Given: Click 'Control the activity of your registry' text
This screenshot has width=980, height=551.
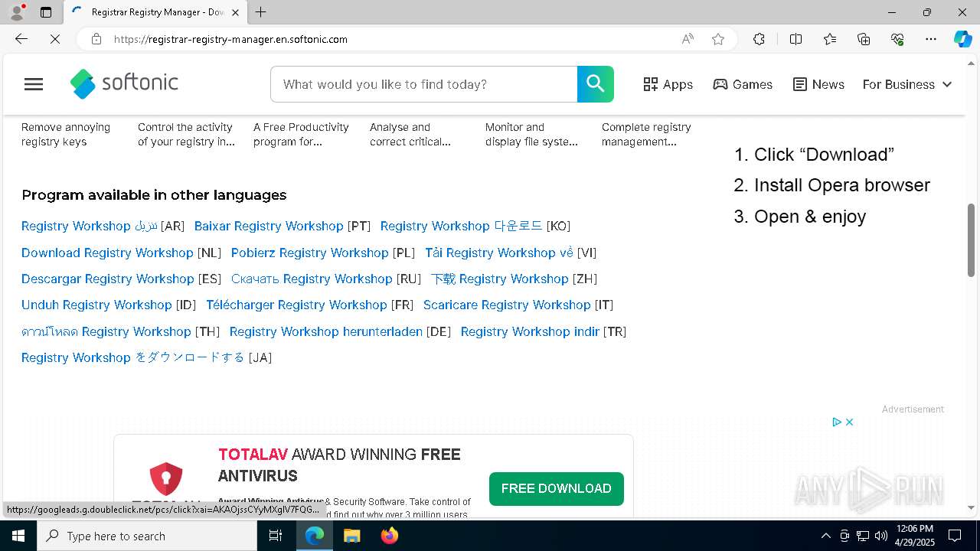Looking at the screenshot, I should pyautogui.click(x=186, y=135).
